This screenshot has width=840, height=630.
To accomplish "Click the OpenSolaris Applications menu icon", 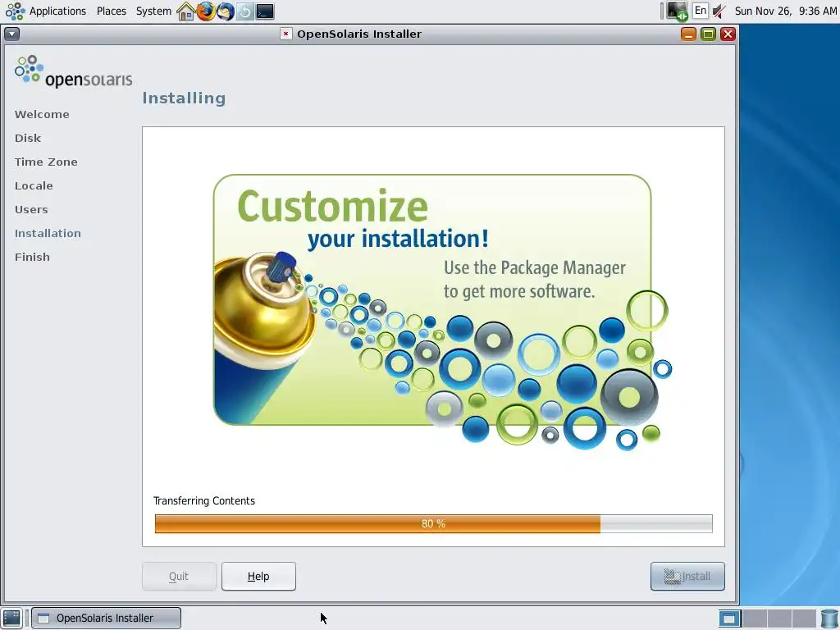I will tap(15, 11).
